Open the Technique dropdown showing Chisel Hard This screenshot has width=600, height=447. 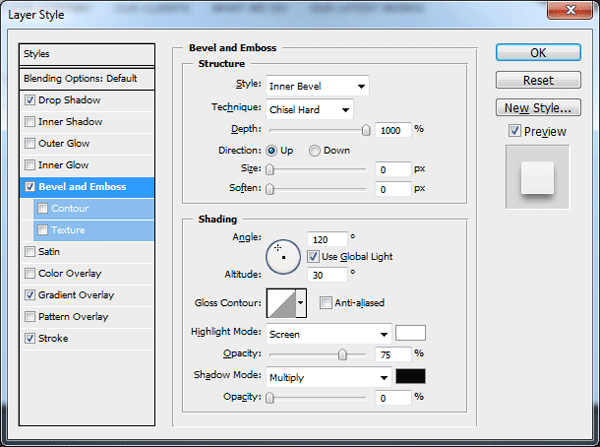(x=310, y=109)
